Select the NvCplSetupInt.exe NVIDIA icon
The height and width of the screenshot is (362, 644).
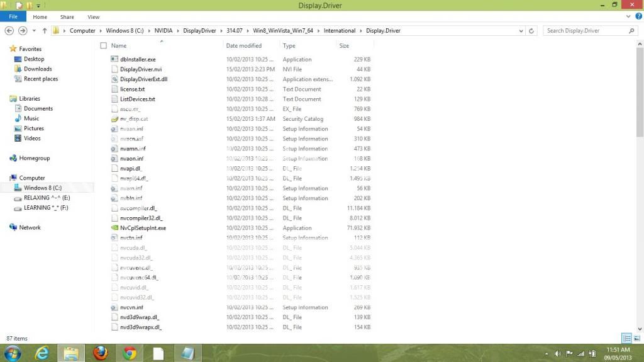pyautogui.click(x=114, y=227)
